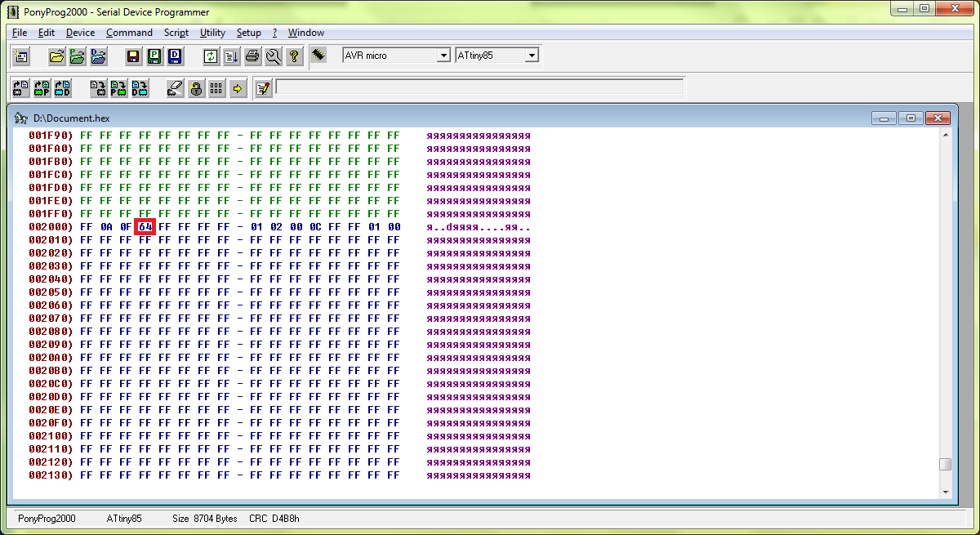Open the Setup menu
The width and height of the screenshot is (980, 535).
pyautogui.click(x=248, y=33)
